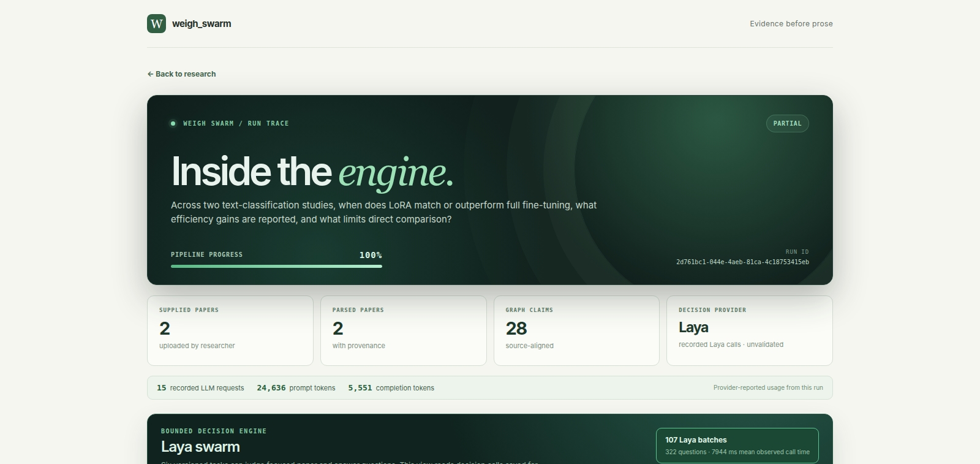Click the green dot before WEIGH SWARM
The width and height of the screenshot is (980, 464).
click(173, 124)
